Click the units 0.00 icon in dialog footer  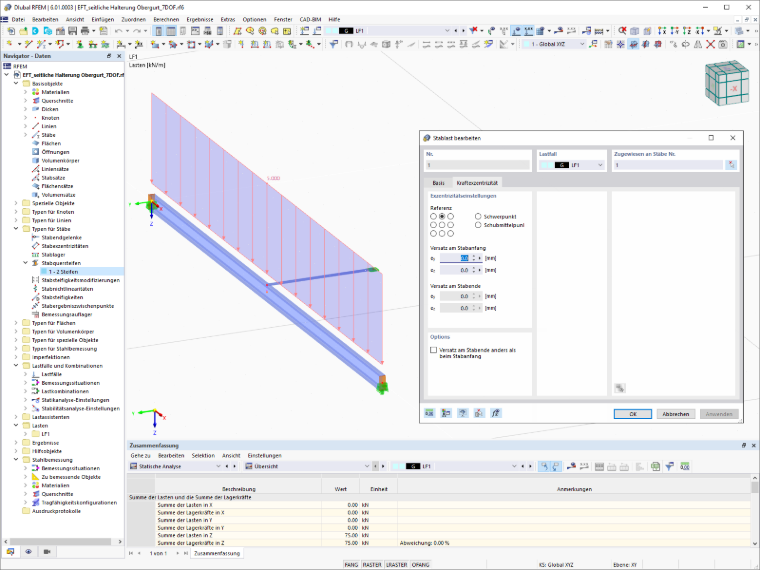[x=429, y=413]
